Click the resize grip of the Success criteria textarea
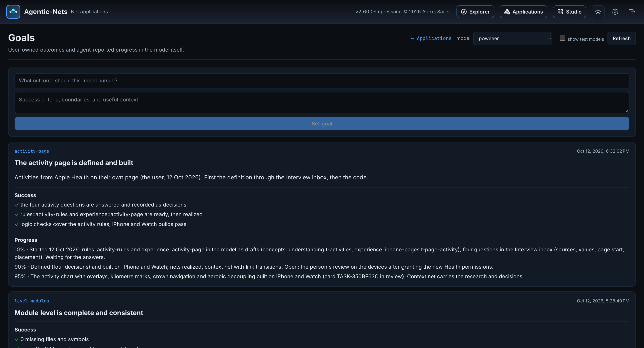 pos(627,111)
